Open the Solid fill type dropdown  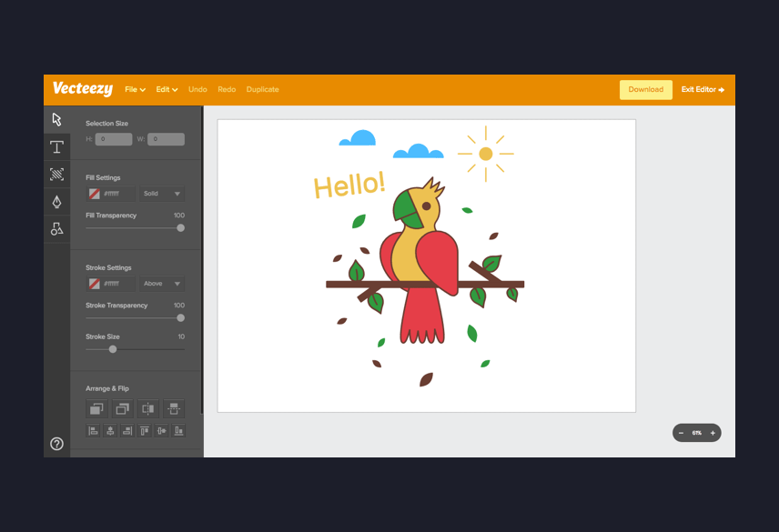[x=161, y=193]
